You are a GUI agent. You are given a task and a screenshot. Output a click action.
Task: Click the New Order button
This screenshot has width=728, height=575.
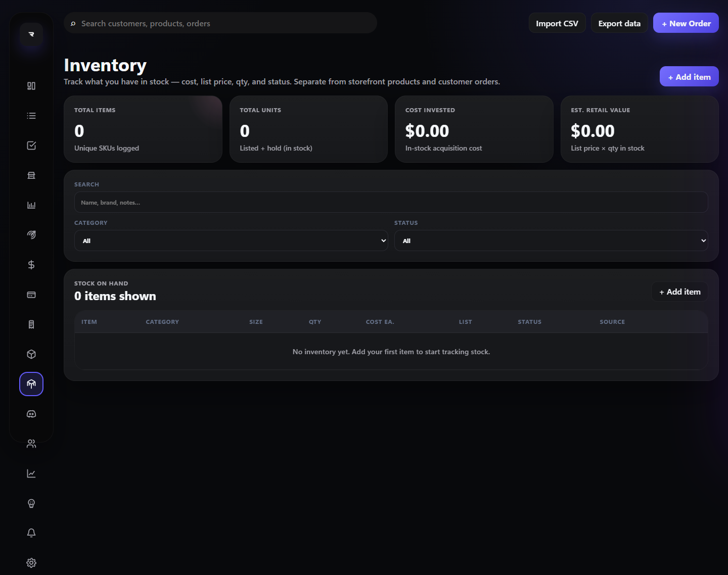686,23
